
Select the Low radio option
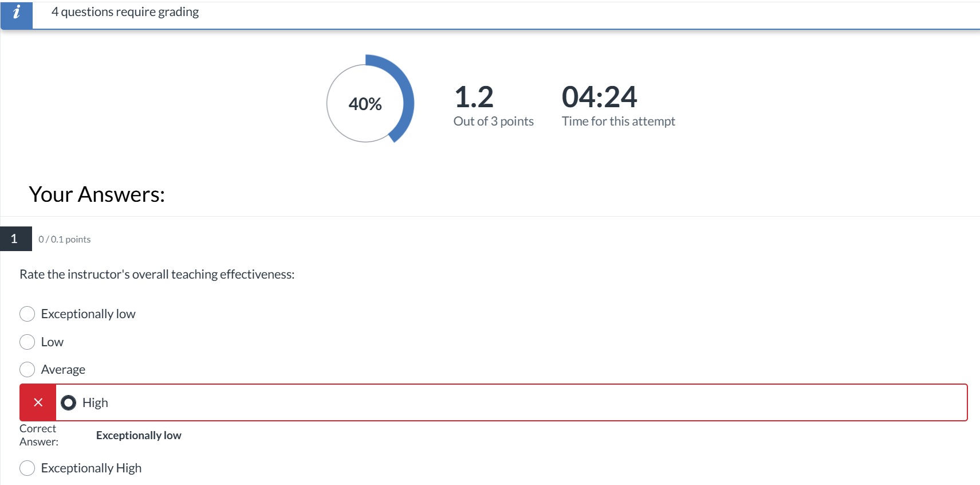point(27,342)
